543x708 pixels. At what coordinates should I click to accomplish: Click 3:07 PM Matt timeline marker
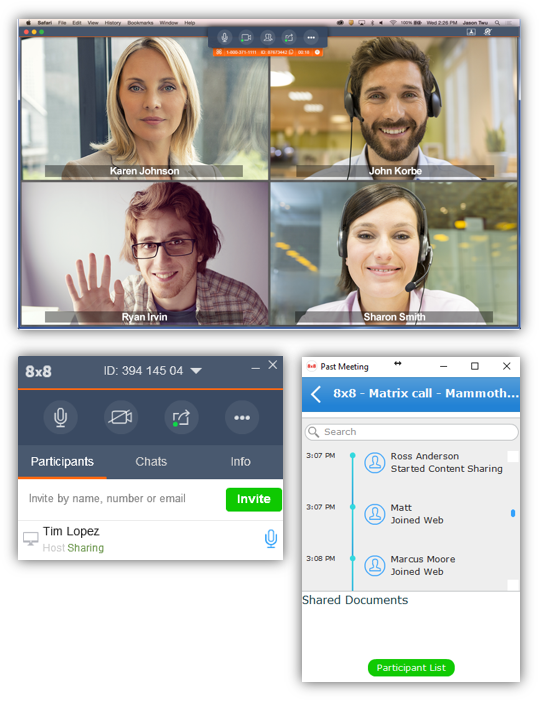click(353, 507)
